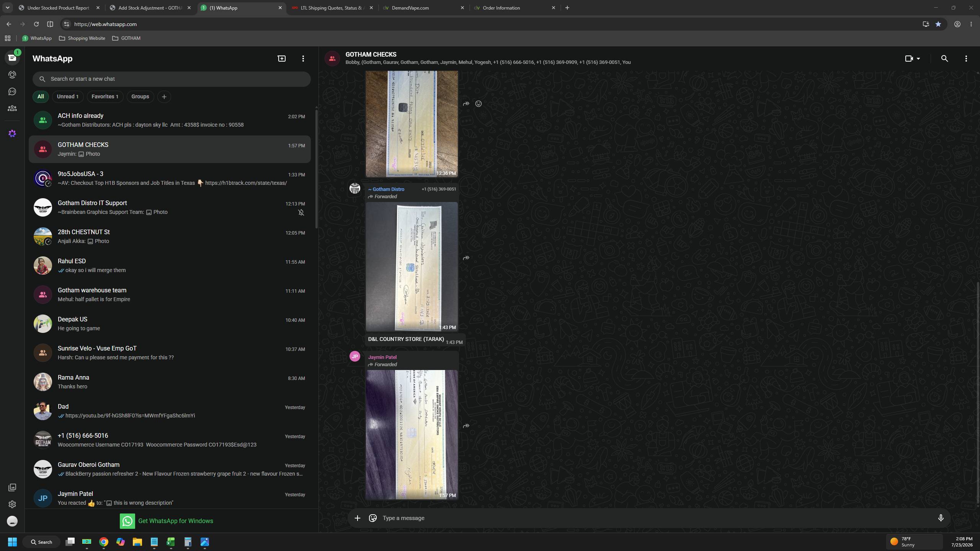Open Jaymin Patel's forwarded check photo
The width and height of the screenshot is (980, 551).
coord(412,435)
